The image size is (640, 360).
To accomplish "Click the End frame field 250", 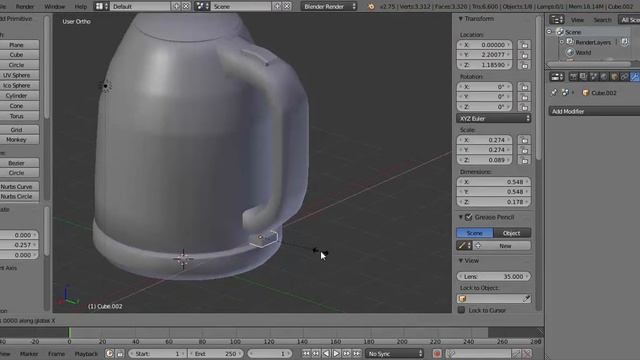I will pos(215,354).
